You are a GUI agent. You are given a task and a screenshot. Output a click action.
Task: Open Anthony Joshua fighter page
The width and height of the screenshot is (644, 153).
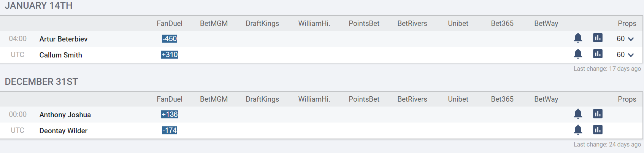(x=65, y=115)
